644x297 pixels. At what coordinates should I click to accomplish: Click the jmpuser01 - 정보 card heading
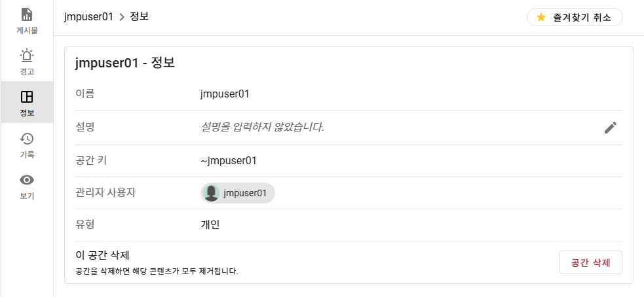click(124, 63)
